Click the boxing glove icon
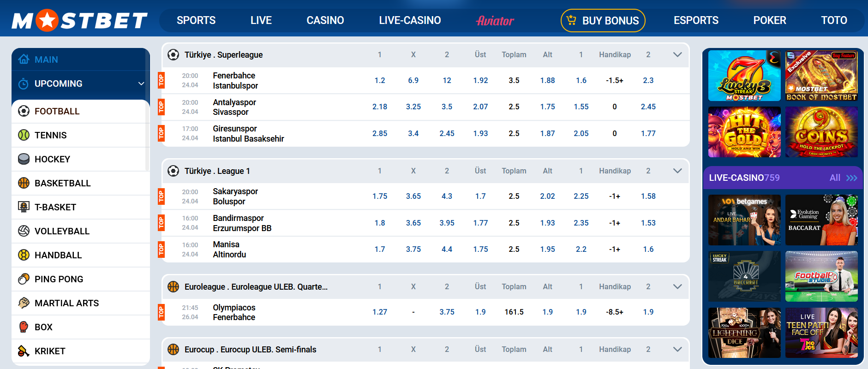Screen dimensions: 868x369 24,327
